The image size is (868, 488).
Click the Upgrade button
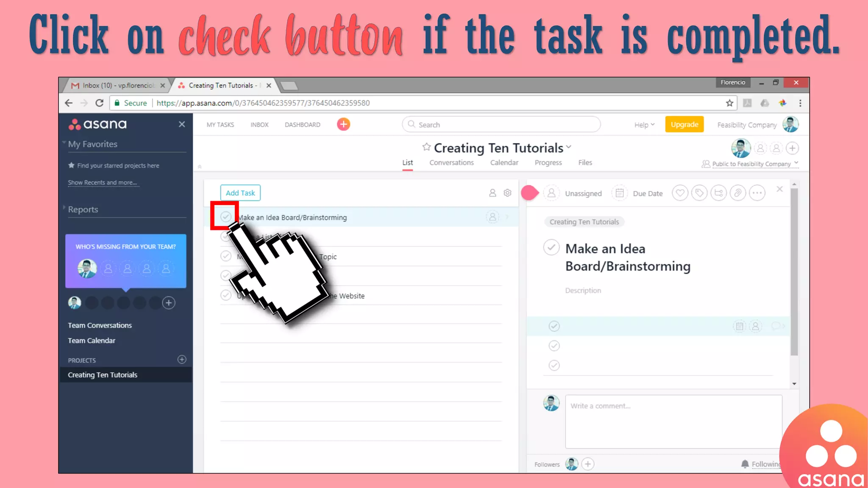click(684, 124)
